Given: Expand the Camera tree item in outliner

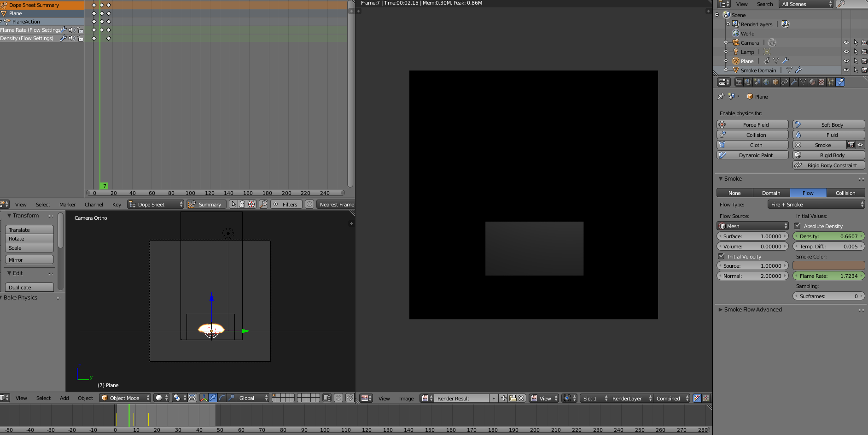Looking at the screenshot, I should 726,42.
